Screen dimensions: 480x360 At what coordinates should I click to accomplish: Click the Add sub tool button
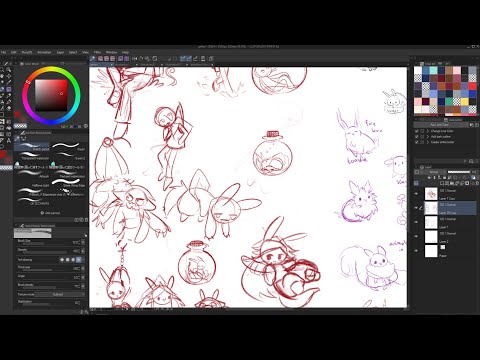click(x=50, y=213)
